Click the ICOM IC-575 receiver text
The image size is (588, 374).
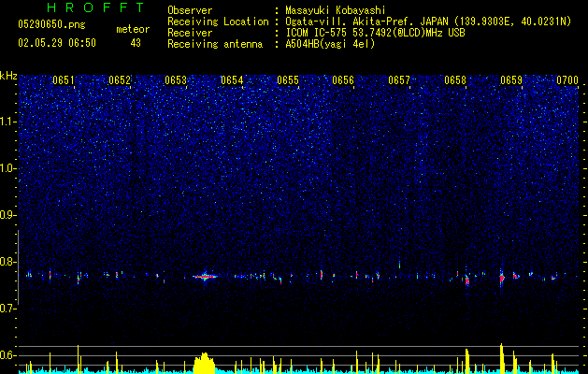click(x=375, y=33)
